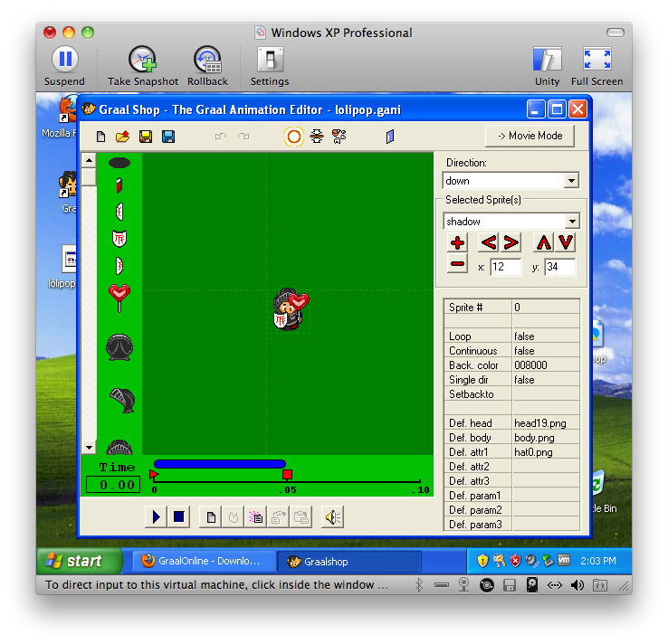Select the lollipop heart sprite in list
The width and height of the screenshot is (668, 644).
pos(119,296)
